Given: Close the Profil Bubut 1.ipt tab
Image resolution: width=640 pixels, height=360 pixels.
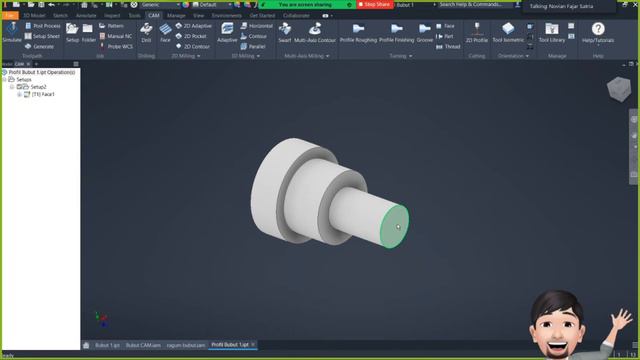Looking at the screenshot, I should pos(253,345).
